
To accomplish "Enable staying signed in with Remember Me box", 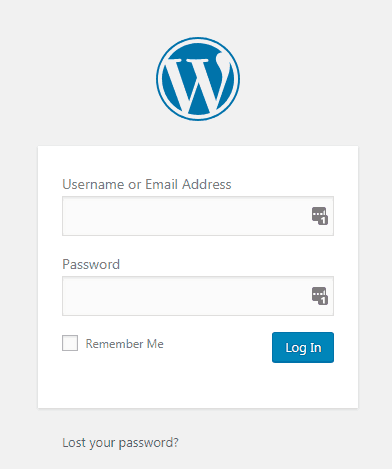I will click(x=70, y=343).
